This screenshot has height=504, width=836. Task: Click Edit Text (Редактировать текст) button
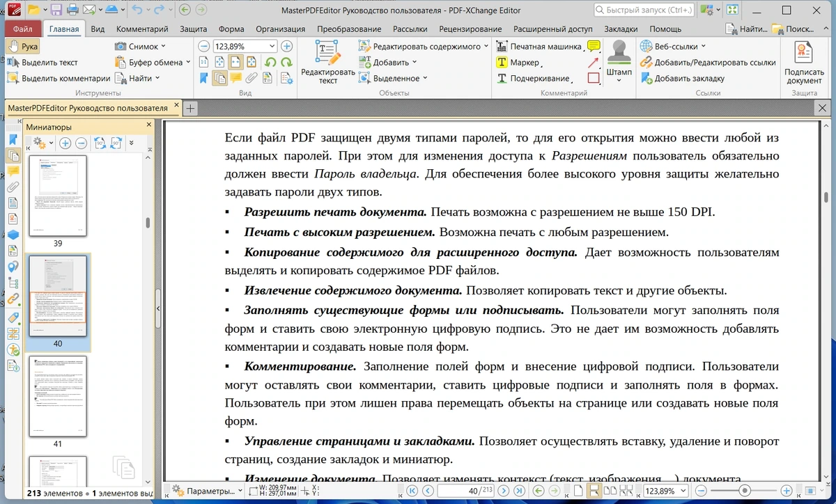tap(328, 62)
